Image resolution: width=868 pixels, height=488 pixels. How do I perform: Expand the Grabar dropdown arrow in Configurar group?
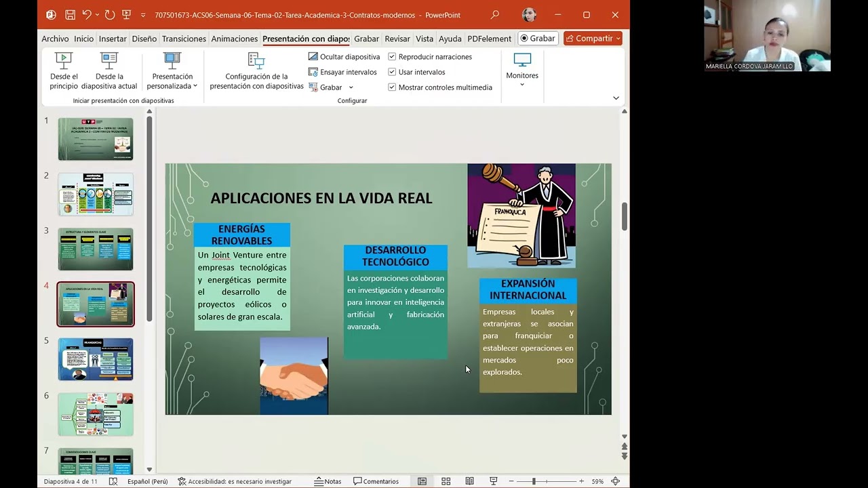coord(351,87)
